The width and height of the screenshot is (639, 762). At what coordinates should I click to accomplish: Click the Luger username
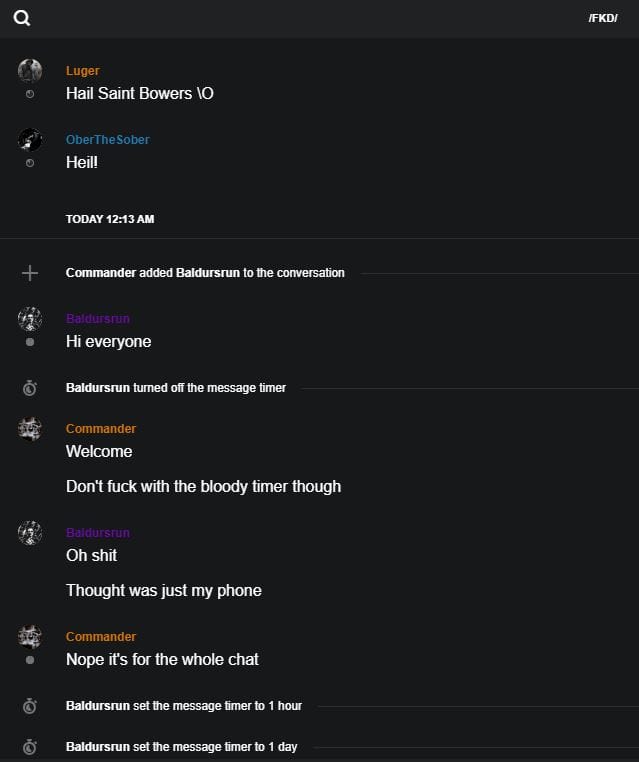pyautogui.click(x=82, y=71)
